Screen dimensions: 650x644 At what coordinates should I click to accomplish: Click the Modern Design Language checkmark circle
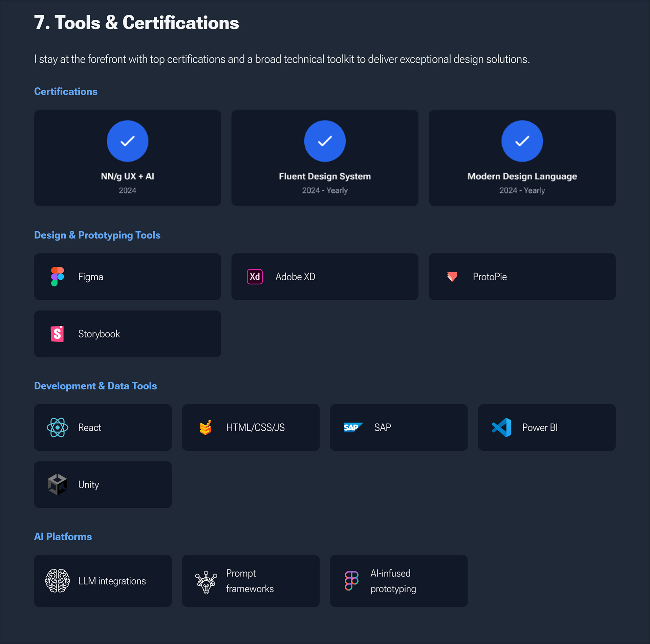(522, 141)
